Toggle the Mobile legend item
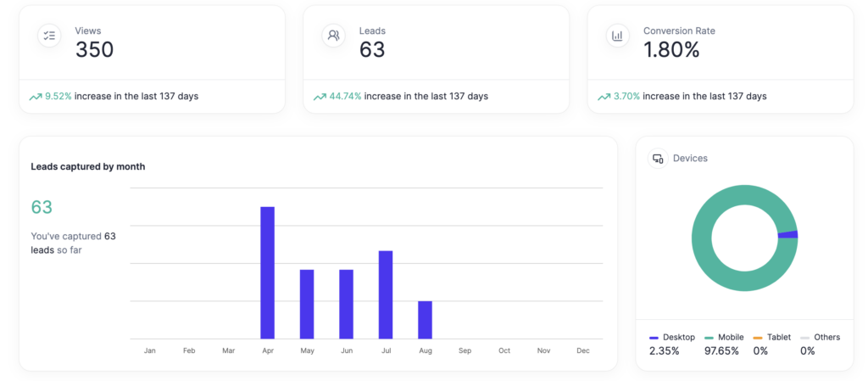 tap(724, 337)
